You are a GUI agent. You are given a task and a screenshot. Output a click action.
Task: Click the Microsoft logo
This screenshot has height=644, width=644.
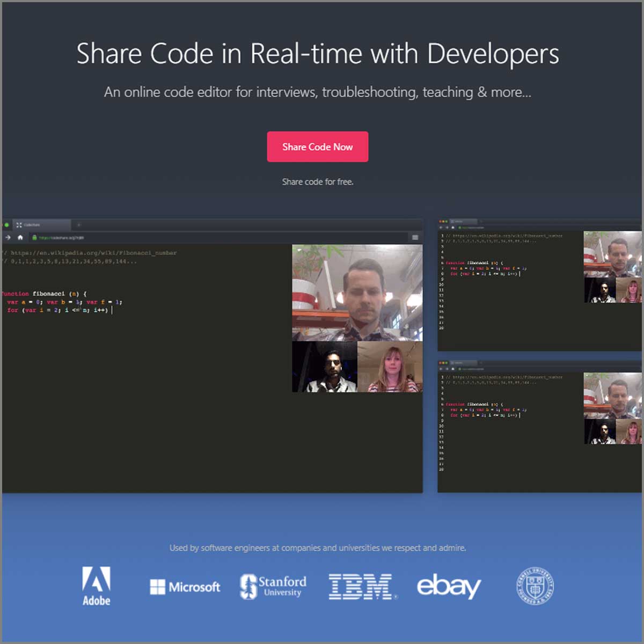185,587
